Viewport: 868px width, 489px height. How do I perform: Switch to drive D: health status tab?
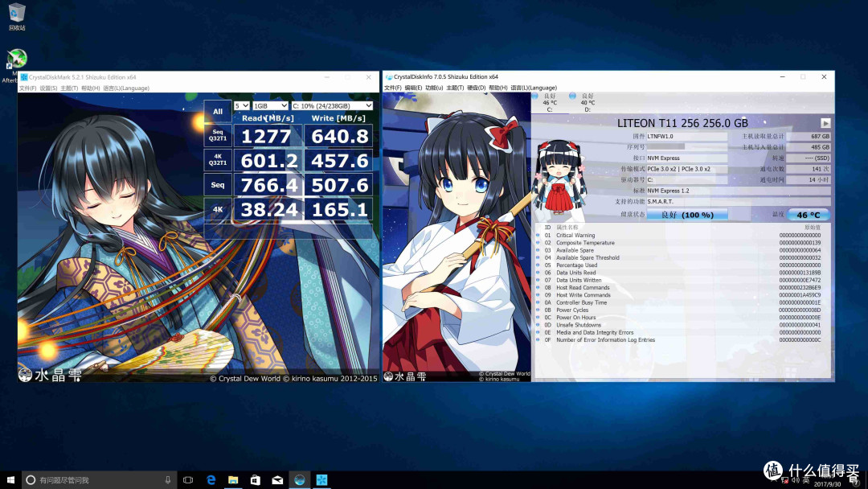click(x=588, y=102)
